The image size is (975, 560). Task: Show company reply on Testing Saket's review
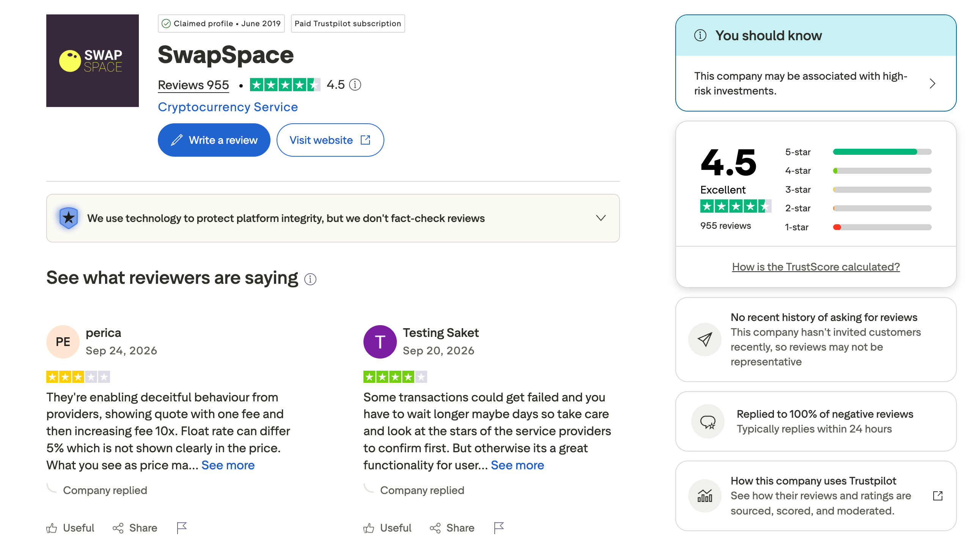click(x=422, y=490)
